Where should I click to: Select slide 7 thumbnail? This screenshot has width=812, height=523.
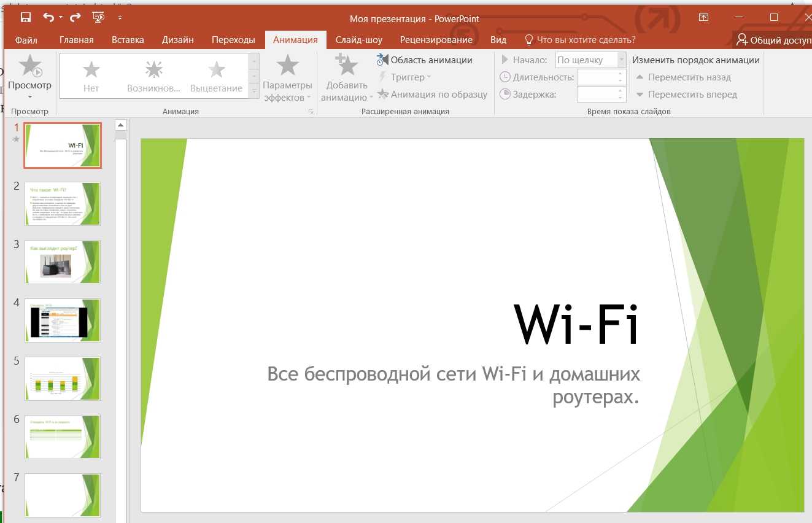click(63, 495)
